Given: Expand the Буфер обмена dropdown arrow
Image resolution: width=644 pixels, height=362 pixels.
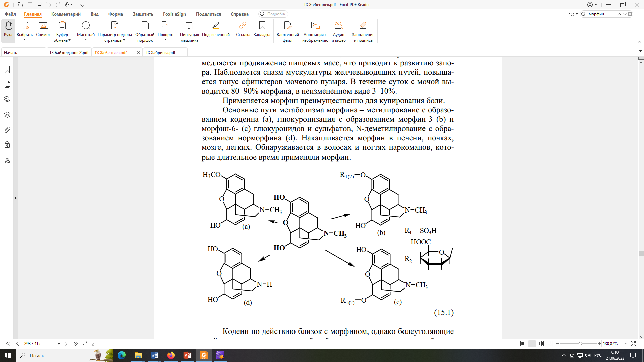Looking at the screenshot, I should tap(70, 40).
